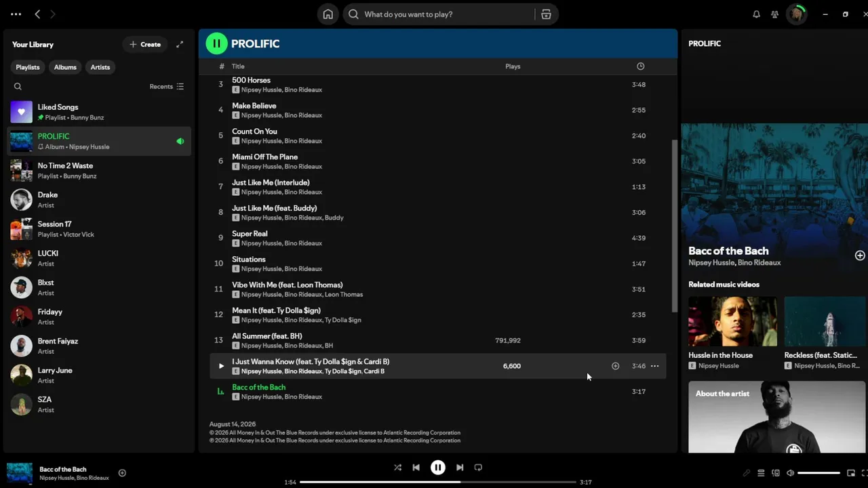The width and height of the screenshot is (868, 488).
Task: Open Larry June artist from library
Action: 99,375
